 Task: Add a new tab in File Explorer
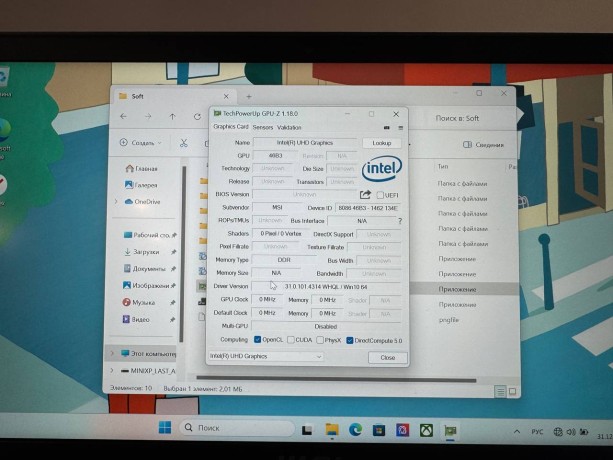[x=249, y=96]
